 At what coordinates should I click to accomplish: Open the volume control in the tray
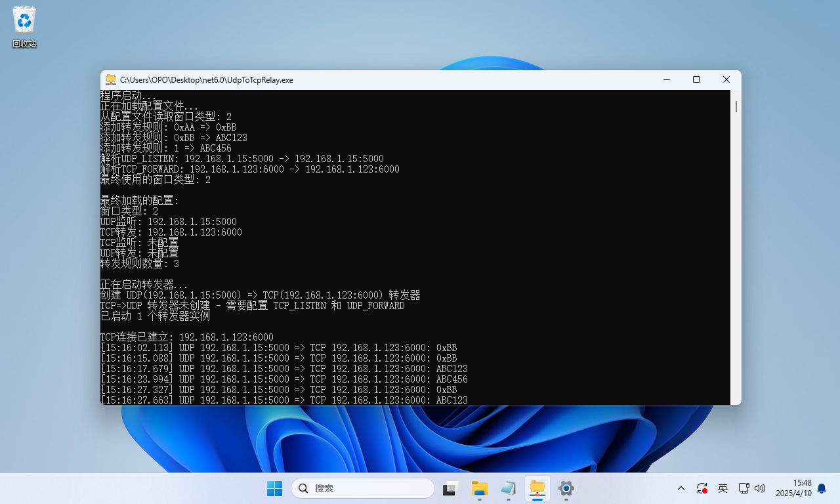[760, 488]
